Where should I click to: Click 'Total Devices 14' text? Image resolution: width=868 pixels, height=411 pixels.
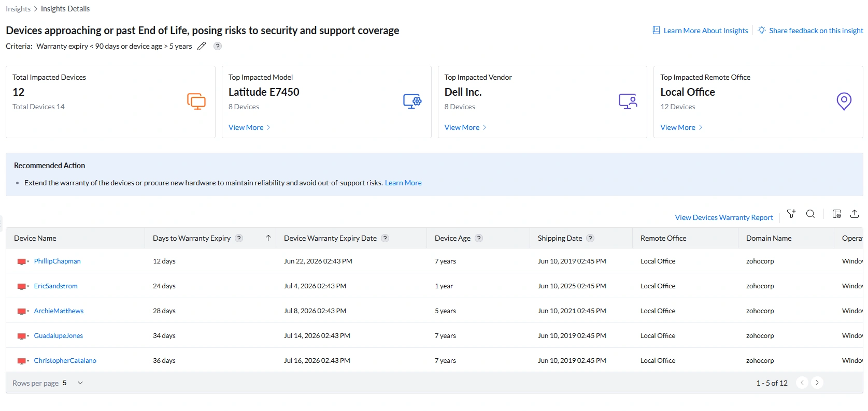pyautogui.click(x=38, y=107)
